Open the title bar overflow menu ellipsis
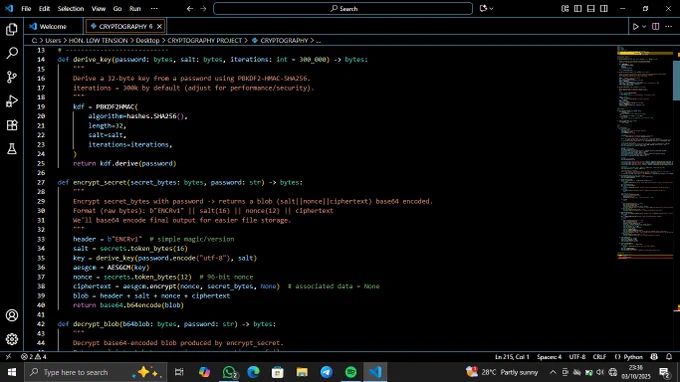 [x=154, y=8]
